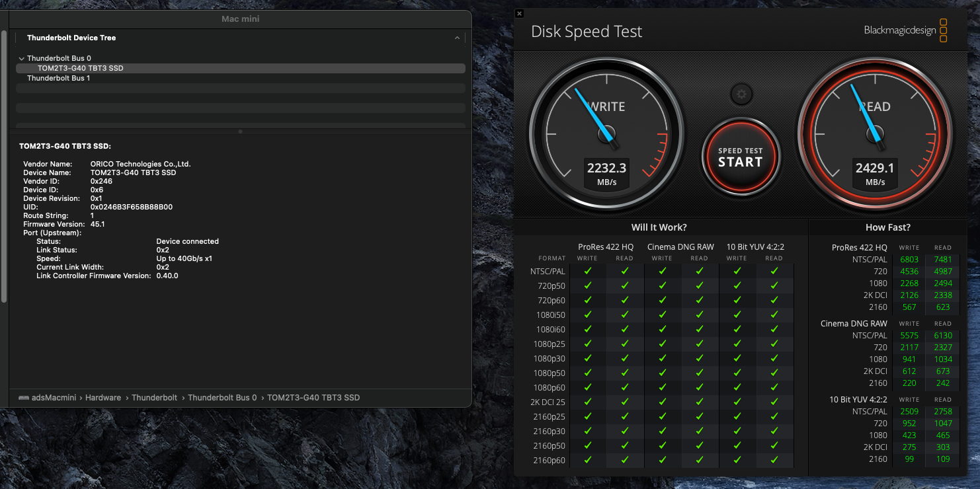Click Hardware in the path bar
980x489 pixels.
[x=103, y=398]
